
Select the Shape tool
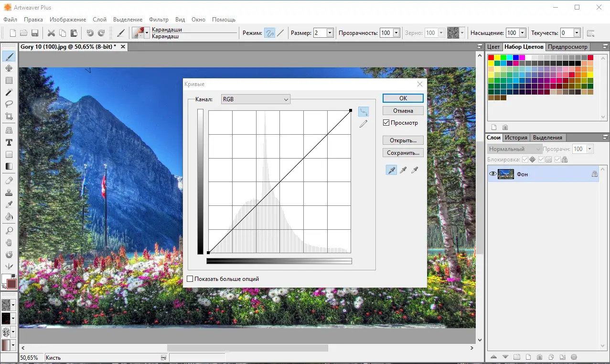(9, 154)
